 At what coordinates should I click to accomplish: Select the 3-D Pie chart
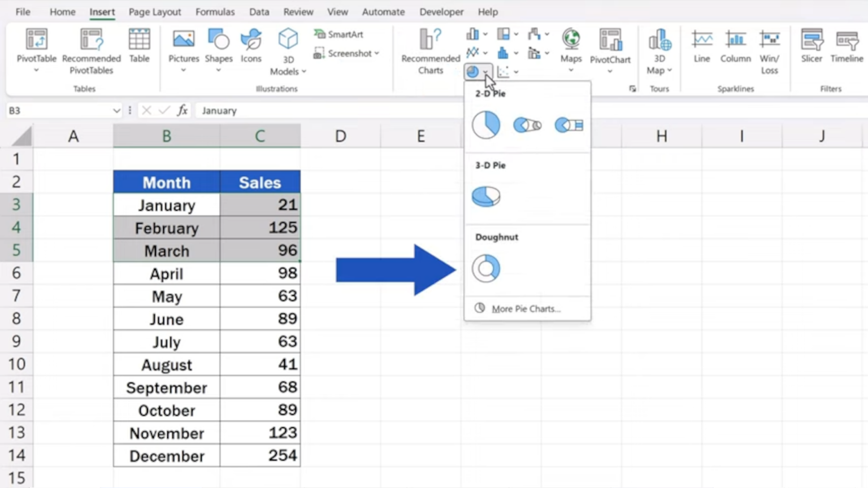point(485,197)
